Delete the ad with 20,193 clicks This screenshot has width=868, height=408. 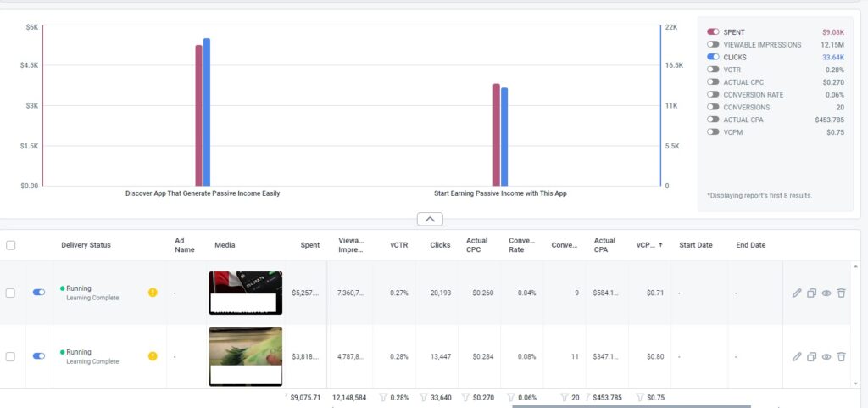(x=842, y=293)
